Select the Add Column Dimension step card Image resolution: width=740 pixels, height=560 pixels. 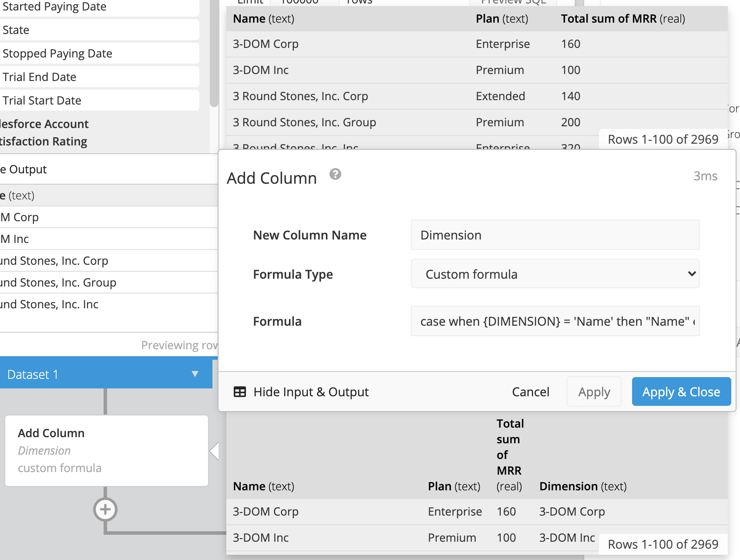point(107,451)
